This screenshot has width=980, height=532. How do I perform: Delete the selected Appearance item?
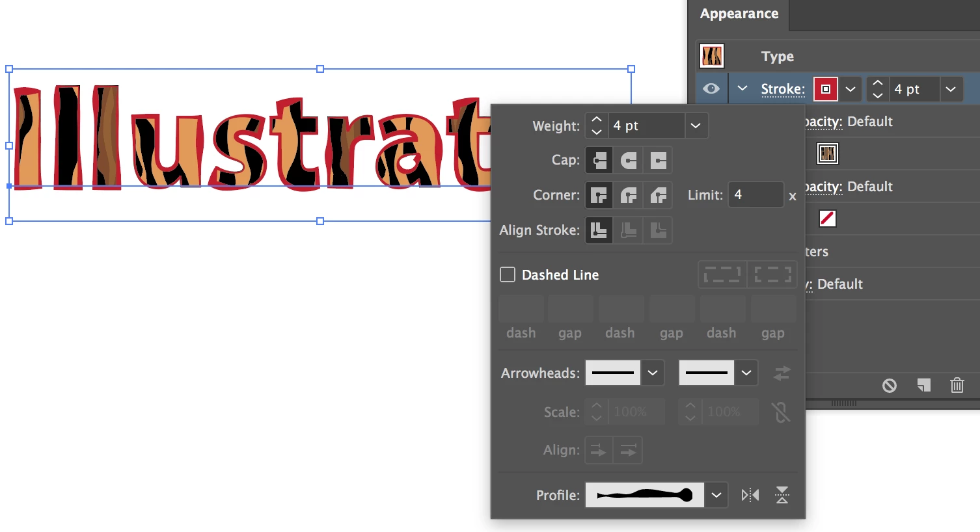point(957,386)
